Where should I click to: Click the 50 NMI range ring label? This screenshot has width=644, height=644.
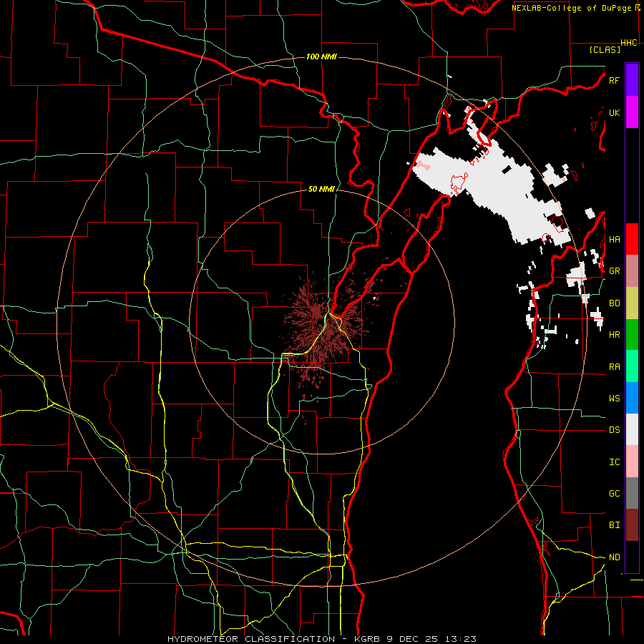click(321, 189)
